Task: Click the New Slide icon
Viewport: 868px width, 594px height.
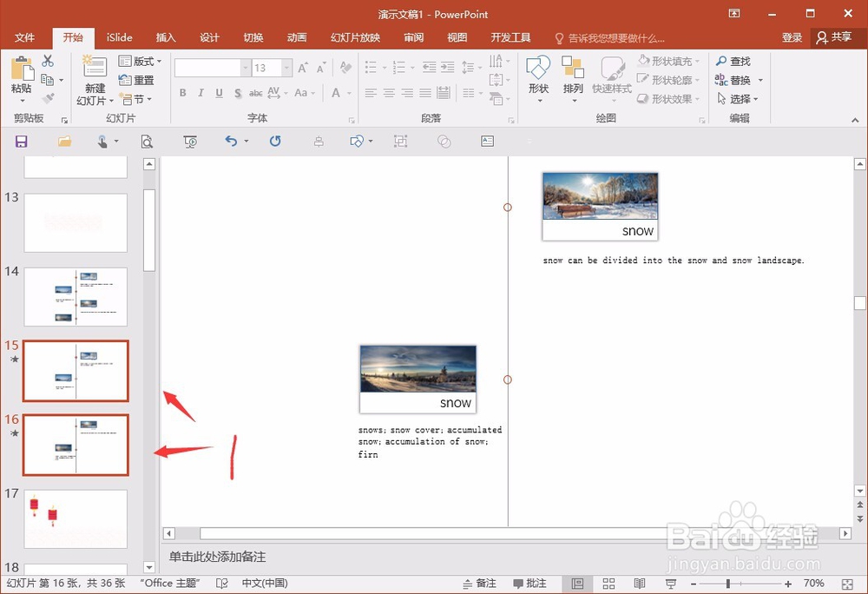Action: pyautogui.click(x=95, y=67)
